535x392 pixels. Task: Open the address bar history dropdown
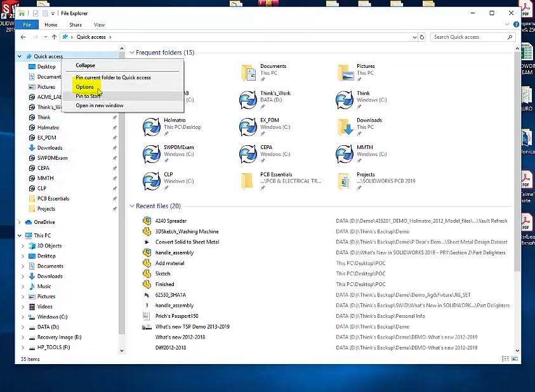tap(414, 37)
